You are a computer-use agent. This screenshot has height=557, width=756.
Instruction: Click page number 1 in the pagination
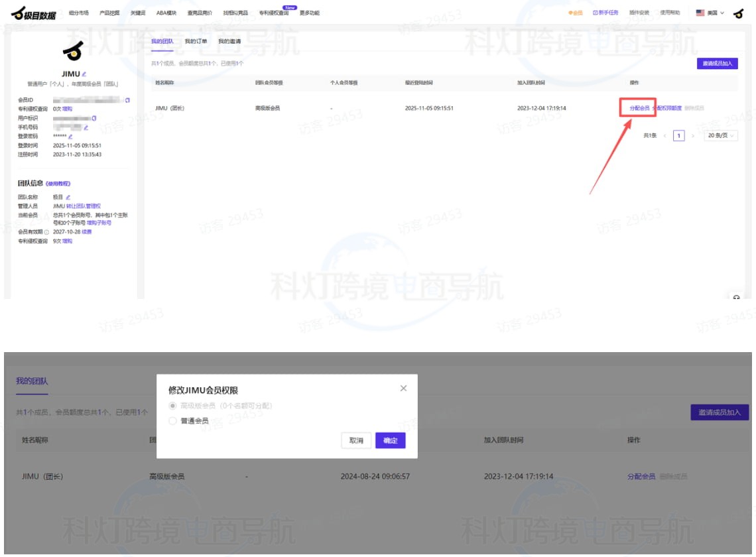678,135
